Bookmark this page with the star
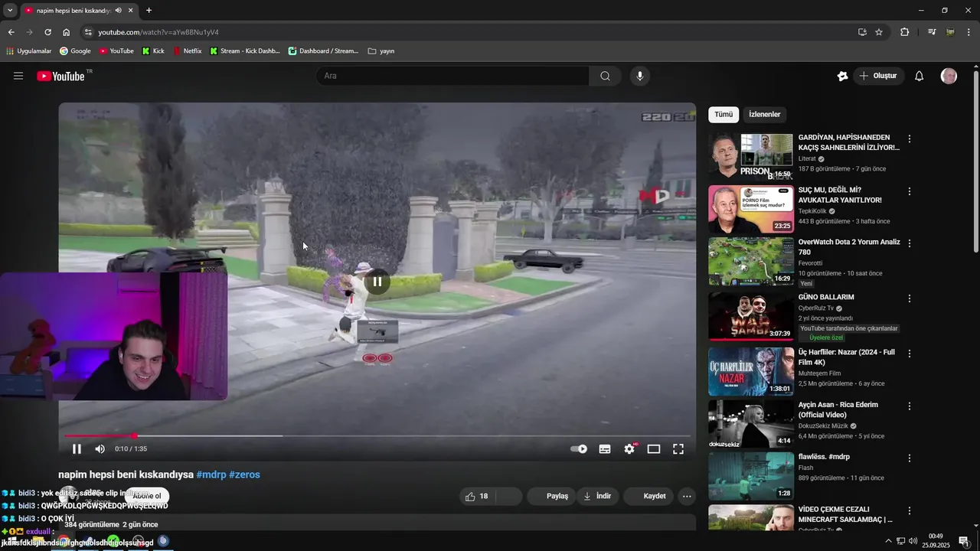The width and height of the screenshot is (980, 551). [x=879, y=32]
